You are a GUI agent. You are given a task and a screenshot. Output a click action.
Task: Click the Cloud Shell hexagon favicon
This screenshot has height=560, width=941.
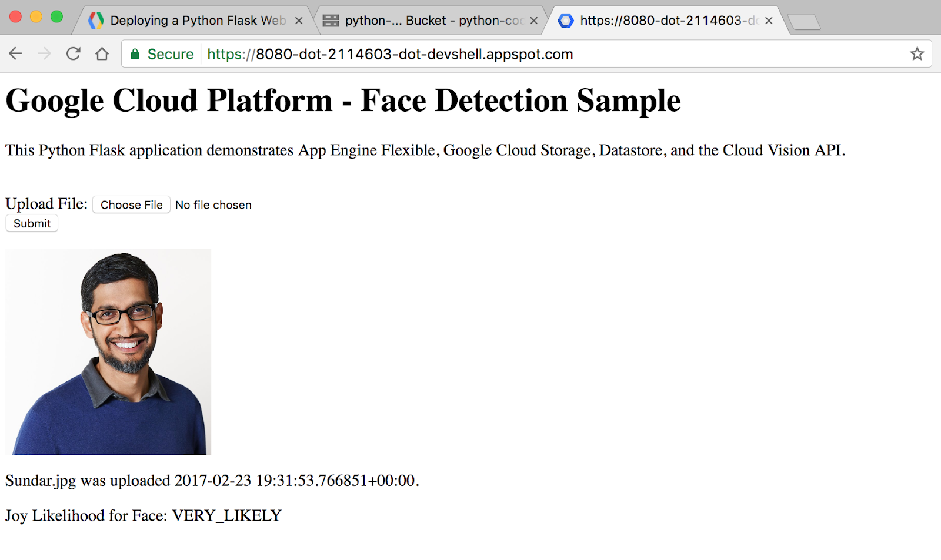point(566,20)
